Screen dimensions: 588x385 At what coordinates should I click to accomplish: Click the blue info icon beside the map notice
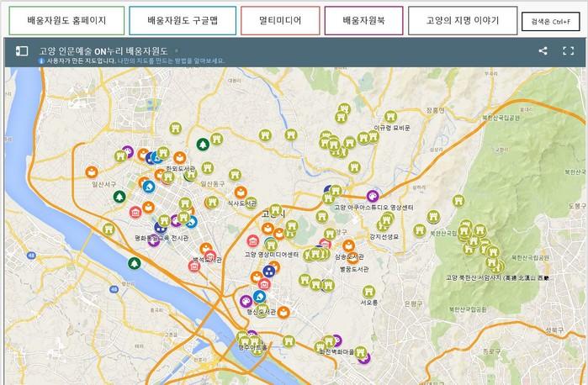coord(42,62)
